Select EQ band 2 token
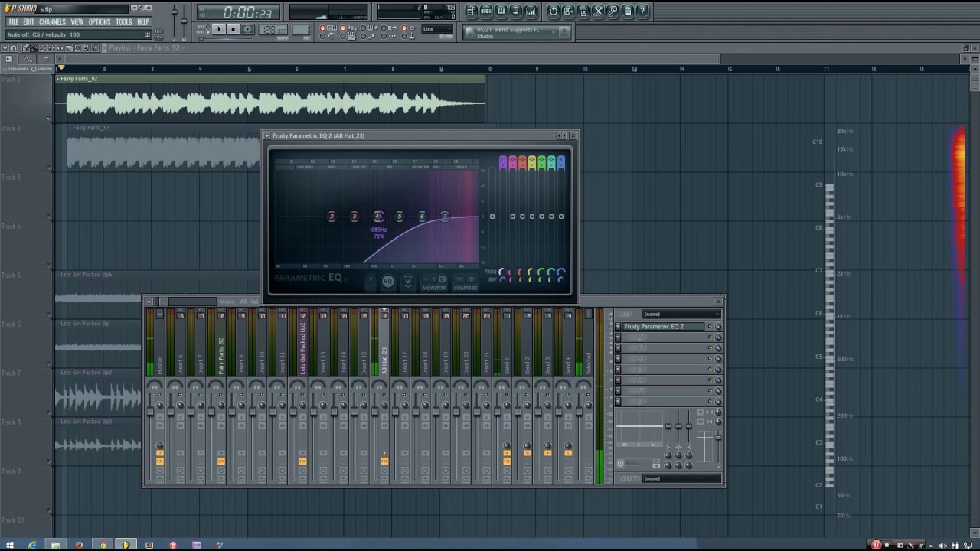980x551 pixels. 332,217
